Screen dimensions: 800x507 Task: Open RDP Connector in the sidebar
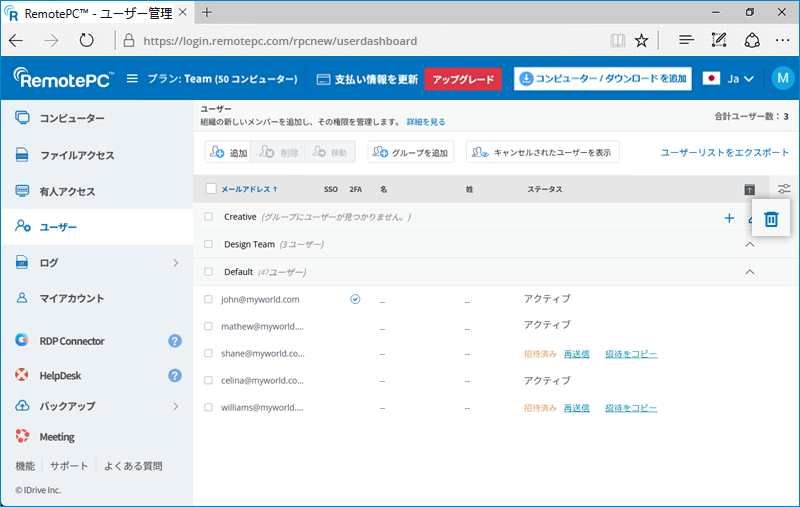(x=72, y=341)
